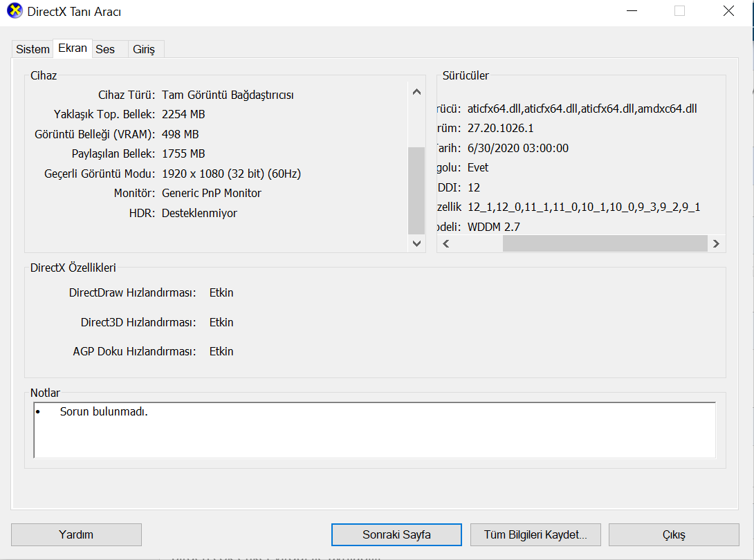Screen dimensions: 754x560
Task: Click 'Etkin' next to AGP Doku Hızlandırması
Action: point(221,351)
